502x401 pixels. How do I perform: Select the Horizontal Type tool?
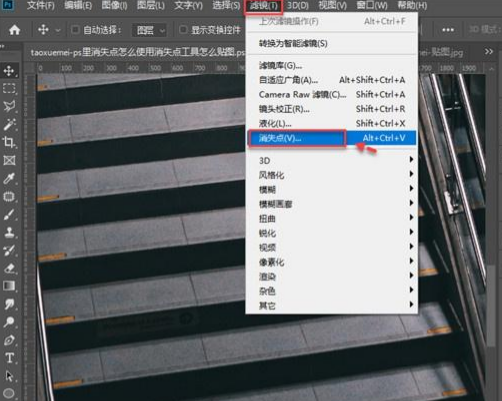coord(9,358)
